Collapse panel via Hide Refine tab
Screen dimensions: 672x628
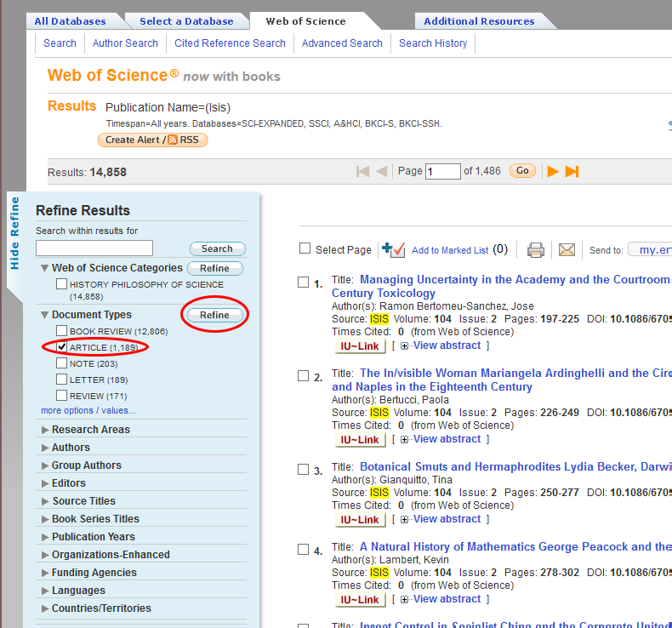pos(14,234)
